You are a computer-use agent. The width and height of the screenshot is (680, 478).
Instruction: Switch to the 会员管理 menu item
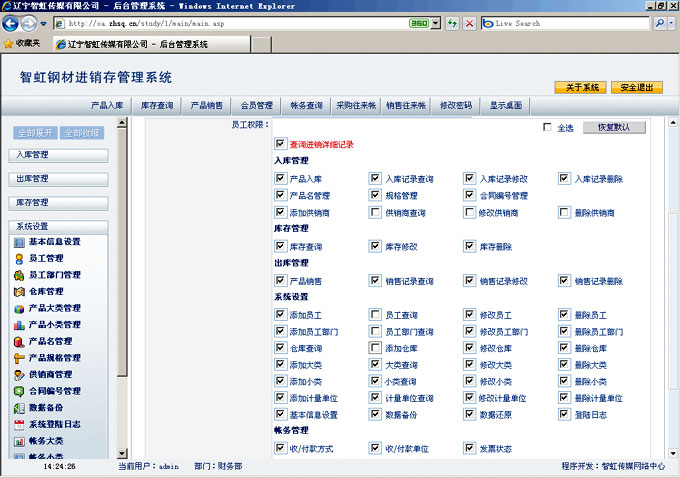click(256, 104)
